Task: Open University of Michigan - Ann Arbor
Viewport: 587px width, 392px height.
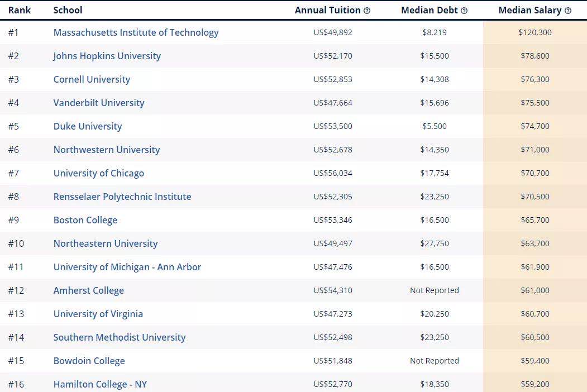Action: [127, 267]
